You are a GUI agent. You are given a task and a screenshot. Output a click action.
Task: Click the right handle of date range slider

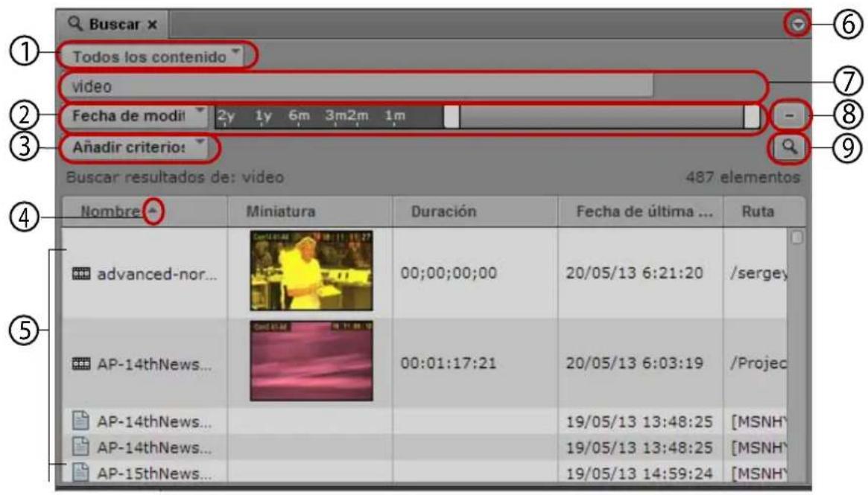click(752, 117)
